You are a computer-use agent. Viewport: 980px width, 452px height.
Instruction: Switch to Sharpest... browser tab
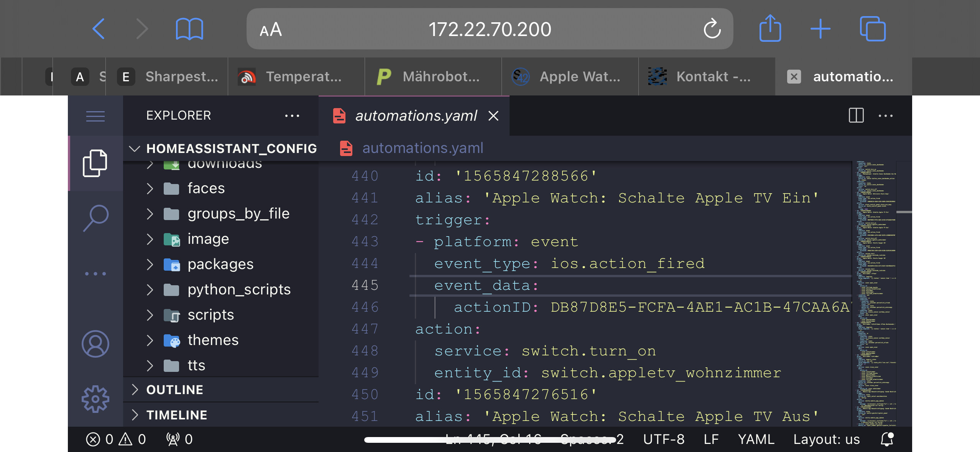pos(167,77)
